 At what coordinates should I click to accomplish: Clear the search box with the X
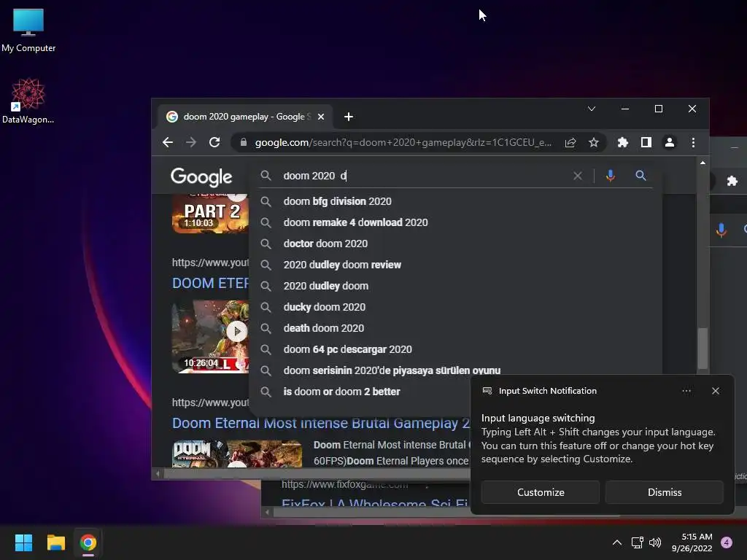click(578, 176)
